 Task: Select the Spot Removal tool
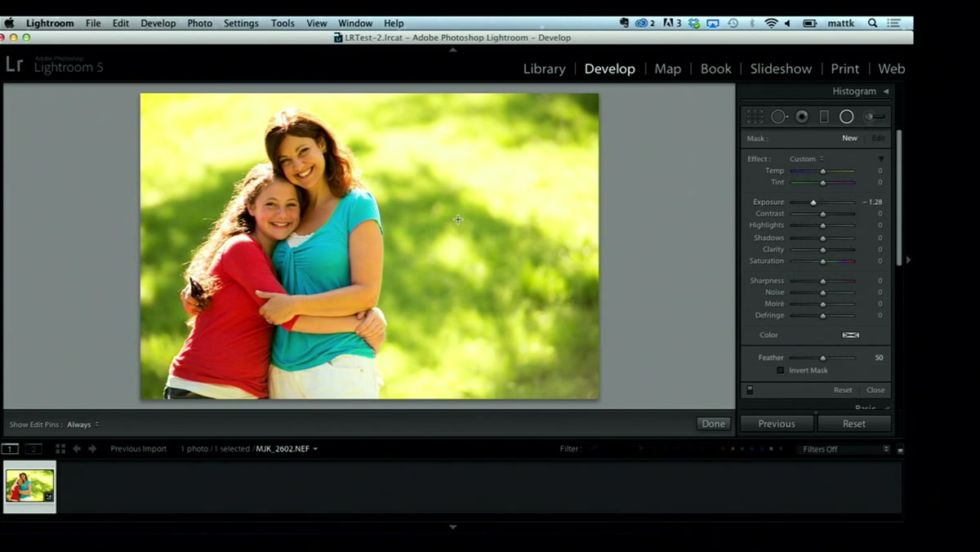779,117
